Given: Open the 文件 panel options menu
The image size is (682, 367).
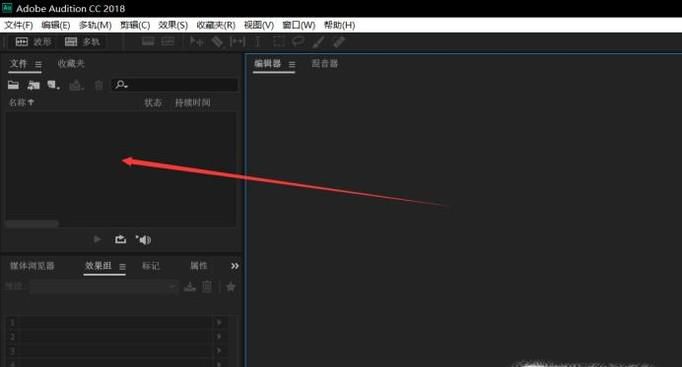Looking at the screenshot, I should point(38,65).
